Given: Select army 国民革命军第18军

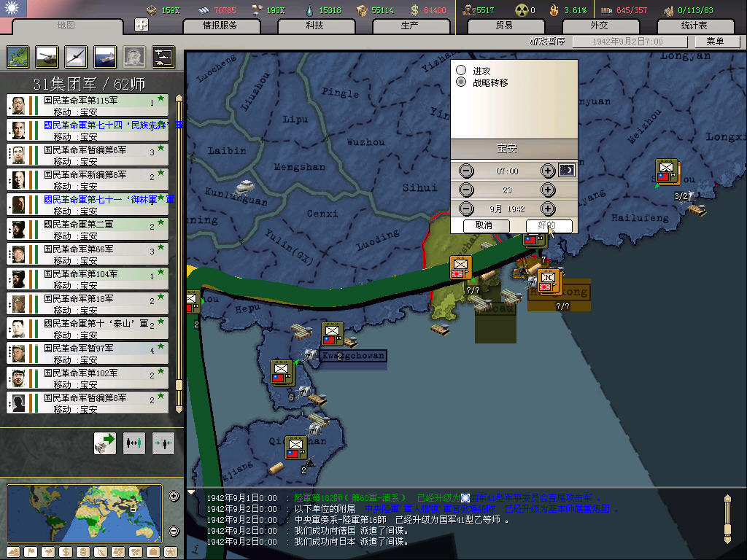Looking at the screenshot, I should click(88, 303).
